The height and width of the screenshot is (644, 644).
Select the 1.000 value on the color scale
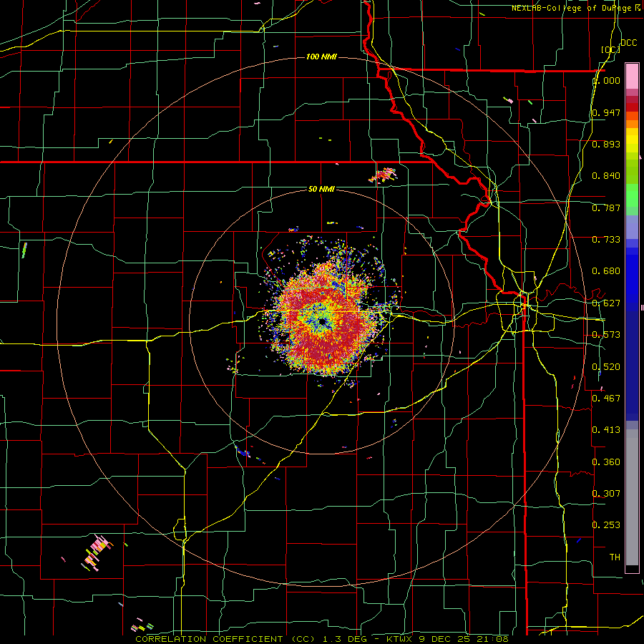click(607, 80)
